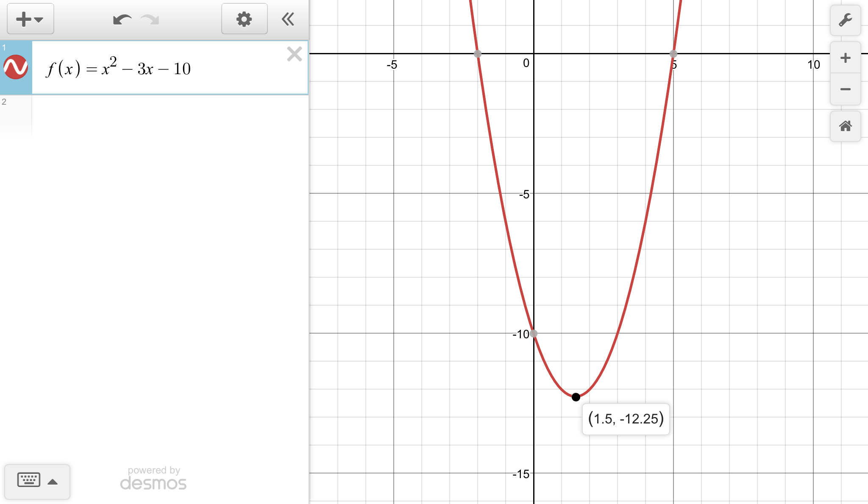The image size is (868, 504).
Task: Expand the keyboard up-arrow menu
Action: point(53,482)
